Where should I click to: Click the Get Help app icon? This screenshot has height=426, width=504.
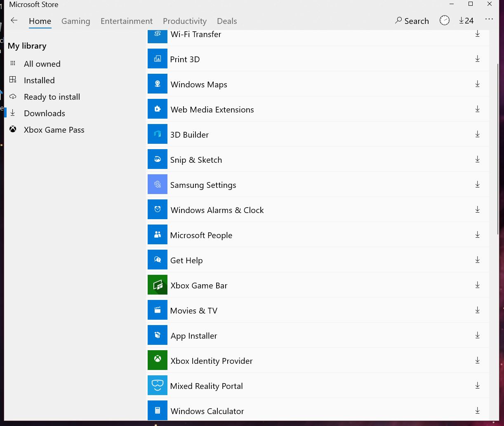click(158, 260)
